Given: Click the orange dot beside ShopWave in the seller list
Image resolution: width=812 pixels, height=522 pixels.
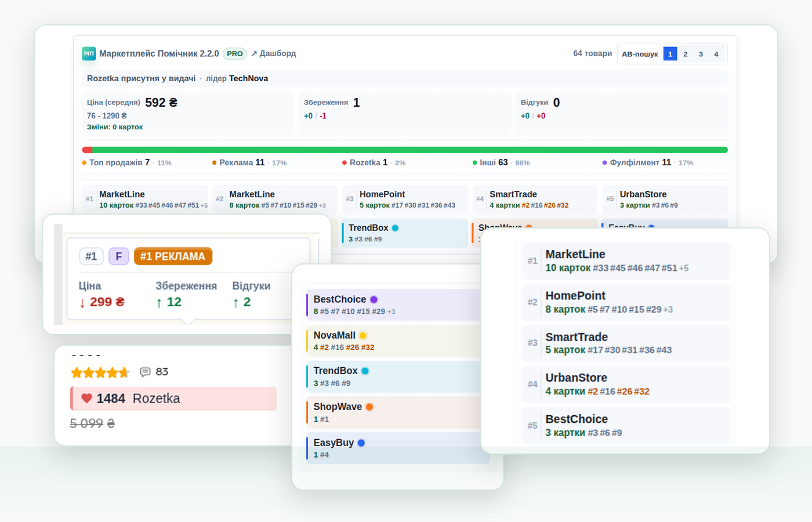Looking at the screenshot, I should click(369, 407).
